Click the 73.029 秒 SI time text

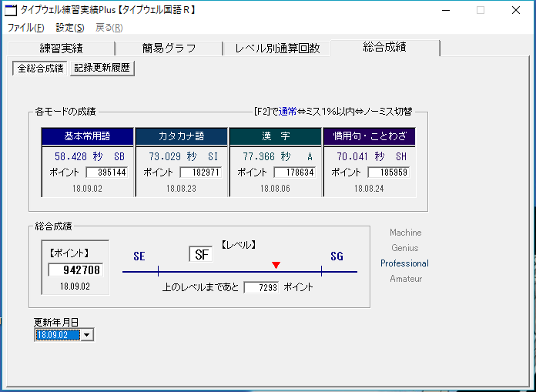183,156
